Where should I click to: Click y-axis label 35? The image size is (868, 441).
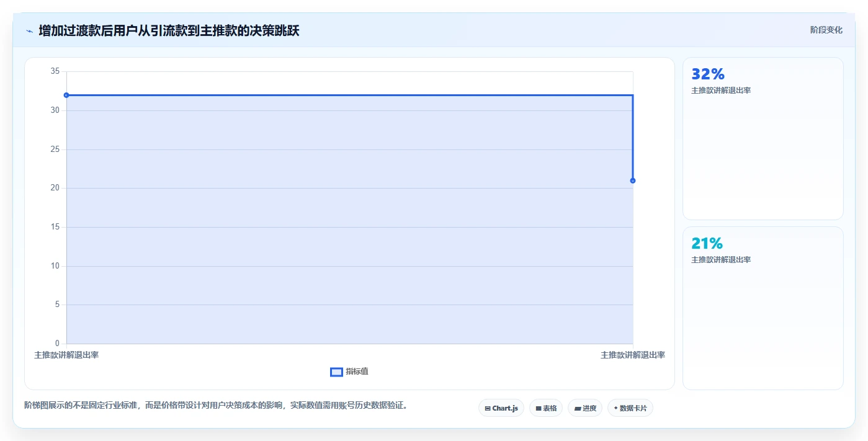tap(55, 71)
